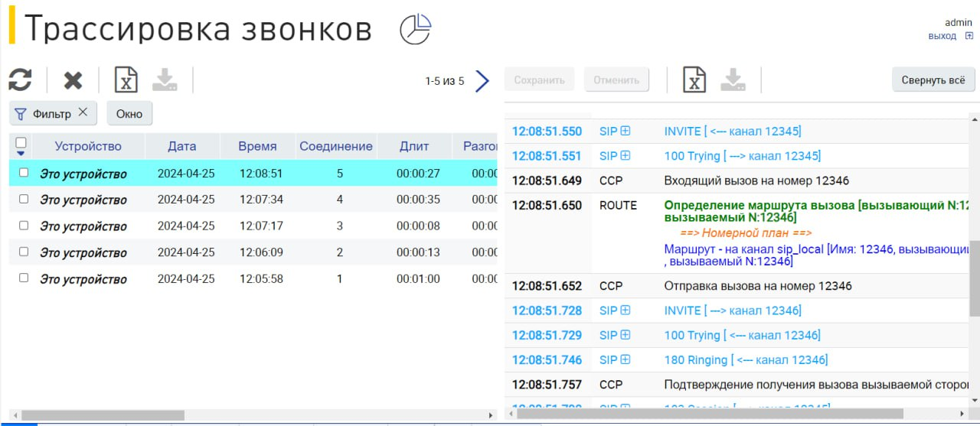980x426 pixels.
Task: Click Подтверждение получения вызова entry
Action: [x=816, y=384]
